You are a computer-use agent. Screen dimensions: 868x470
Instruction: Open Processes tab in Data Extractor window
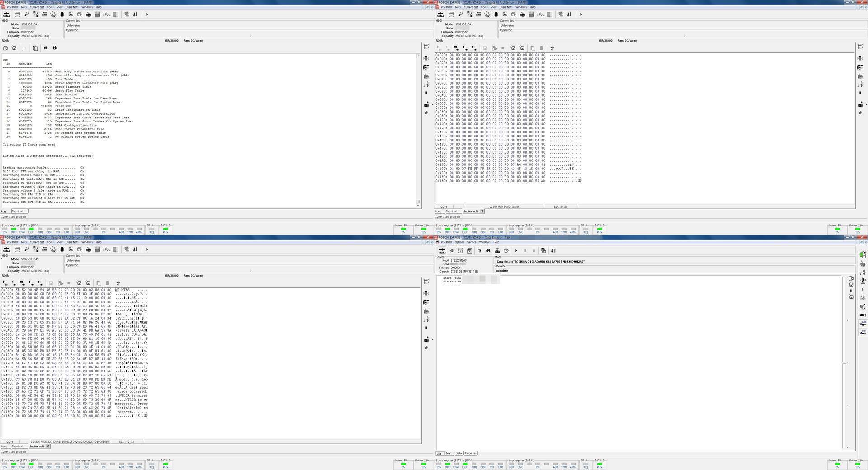471,453
